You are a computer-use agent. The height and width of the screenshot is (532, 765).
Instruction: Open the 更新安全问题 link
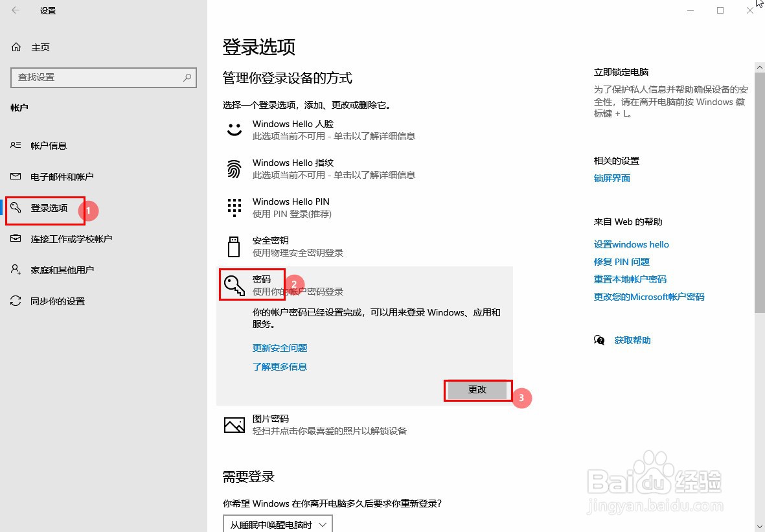pyautogui.click(x=280, y=348)
